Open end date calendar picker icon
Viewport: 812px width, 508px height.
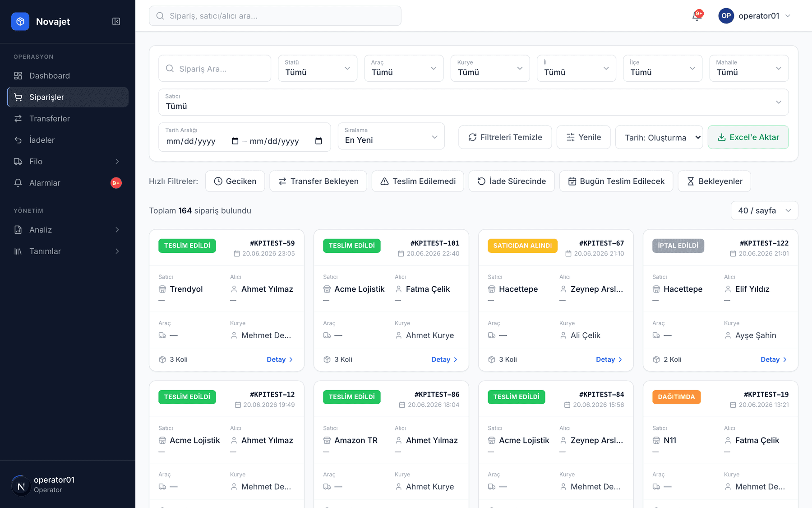pos(318,141)
